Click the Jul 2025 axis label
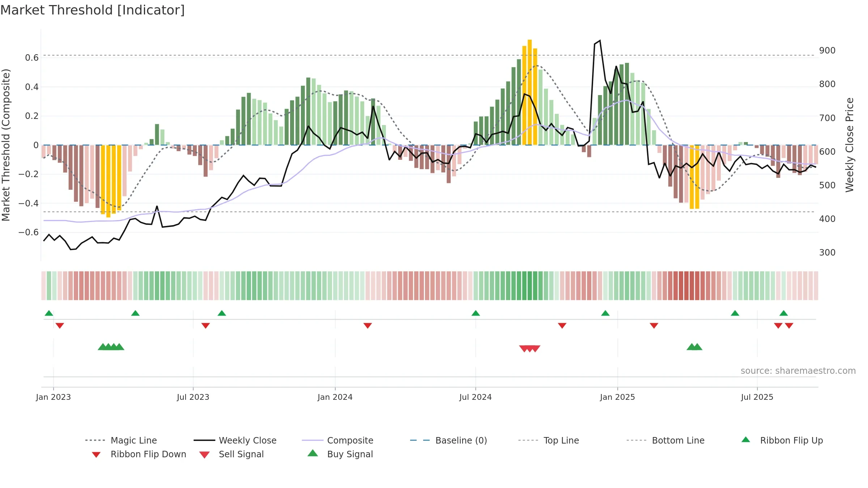868x488 pixels. (757, 397)
